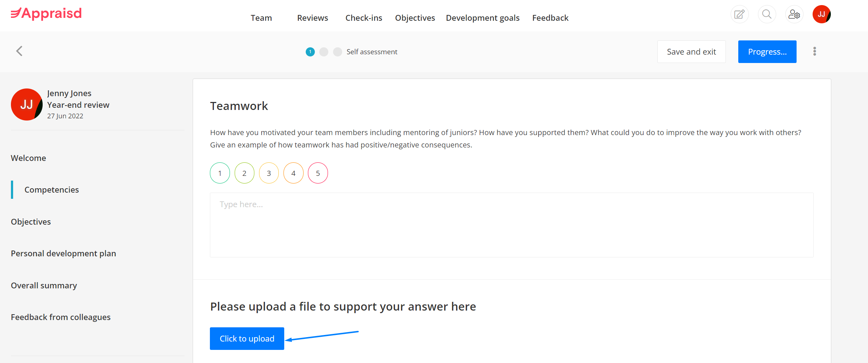Viewport: 868px width, 363px height.
Task: Open the Feedback menu
Action: coord(550,18)
